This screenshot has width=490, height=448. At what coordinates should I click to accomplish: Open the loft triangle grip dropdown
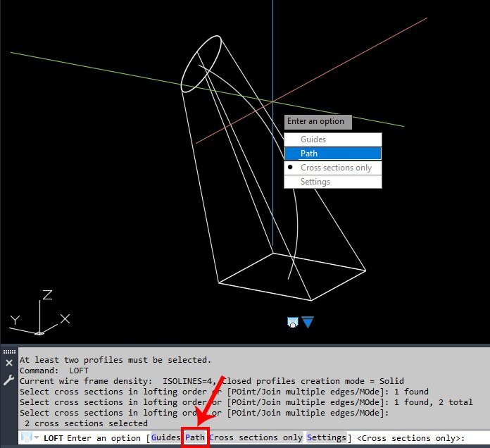[x=308, y=322]
